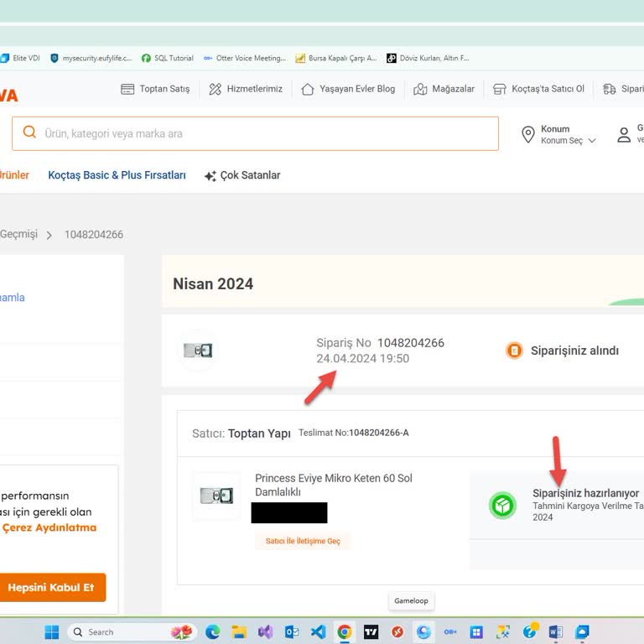Viewport: 644px width, 644px height.
Task: Click order number 1048204266 in breadcrumb
Action: 94,235
